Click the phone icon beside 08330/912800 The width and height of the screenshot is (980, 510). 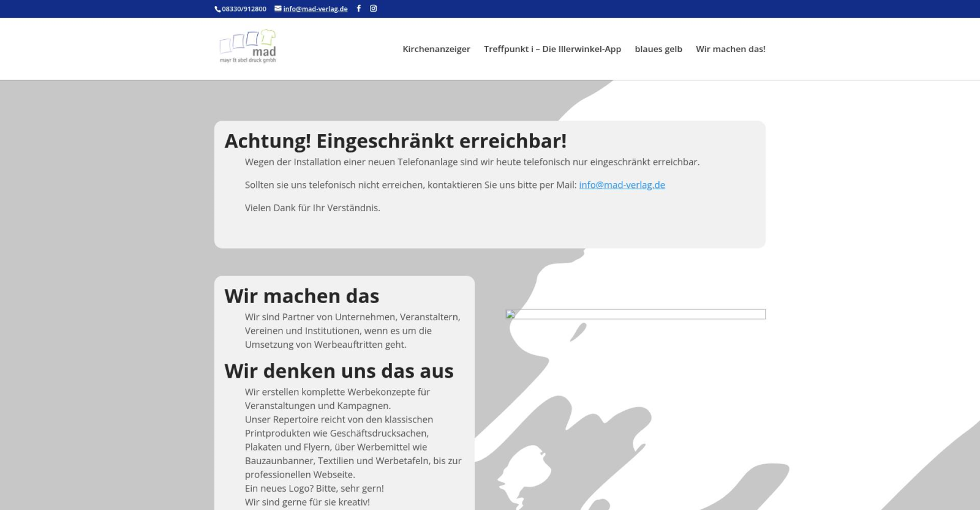(217, 9)
